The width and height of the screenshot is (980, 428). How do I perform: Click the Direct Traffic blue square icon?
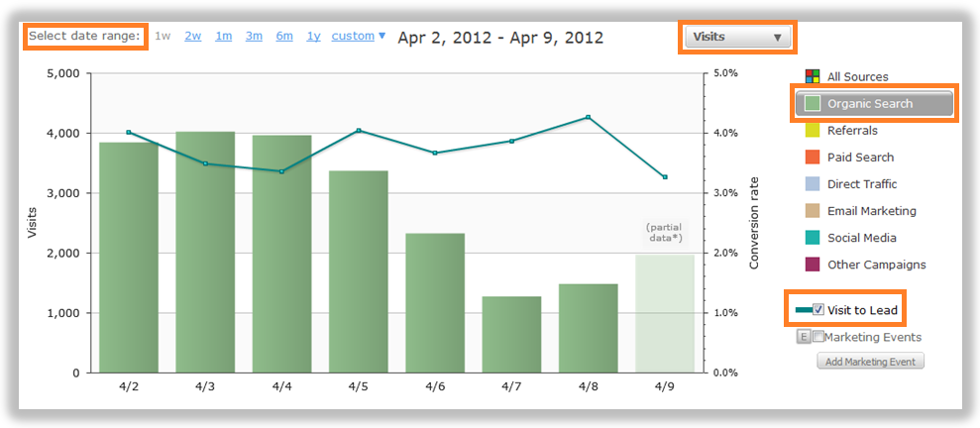tap(812, 183)
